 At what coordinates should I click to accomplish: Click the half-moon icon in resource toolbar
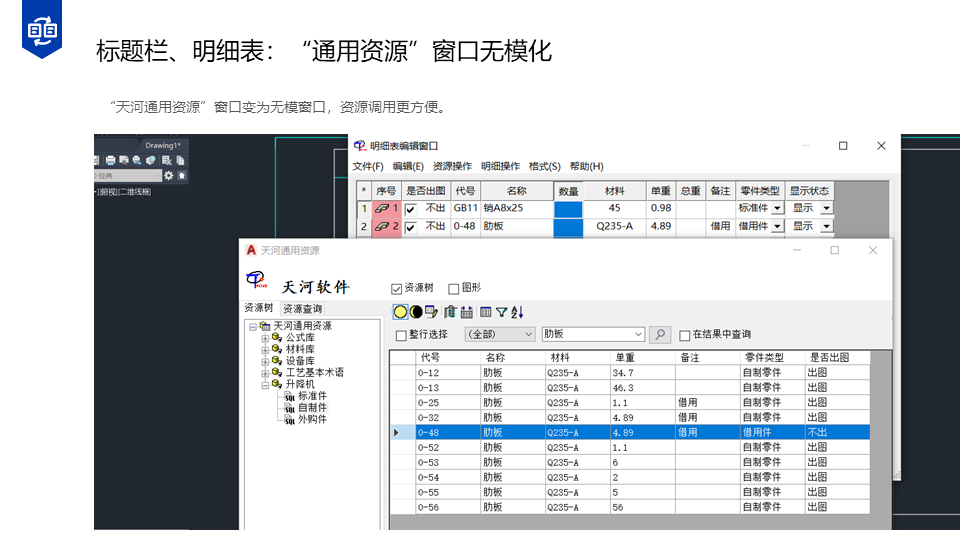pyautogui.click(x=416, y=312)
